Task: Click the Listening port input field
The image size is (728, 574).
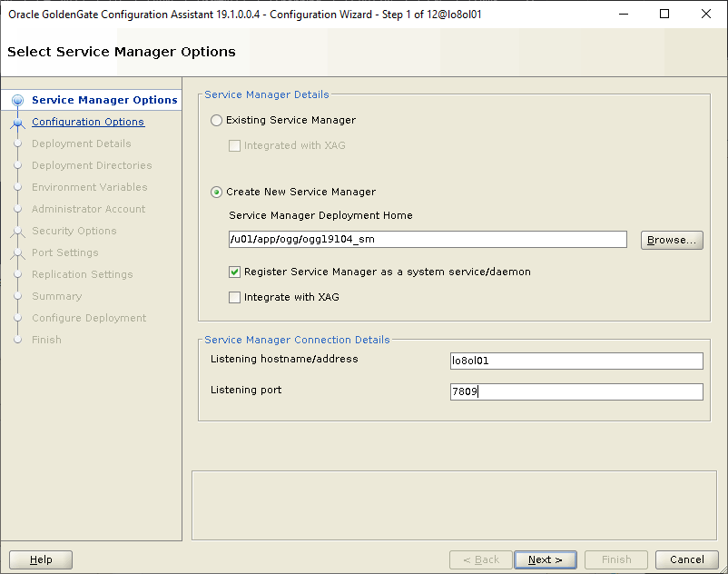Action: pos(576,391)
